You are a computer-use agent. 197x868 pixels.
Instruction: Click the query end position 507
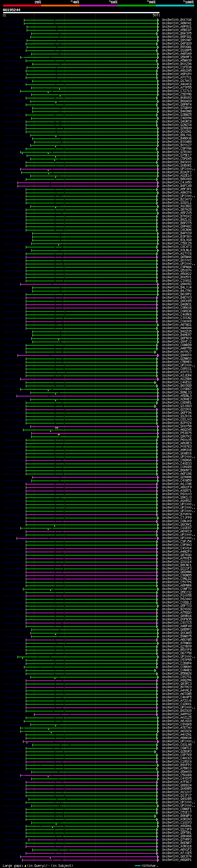click(x=155, y=15)
